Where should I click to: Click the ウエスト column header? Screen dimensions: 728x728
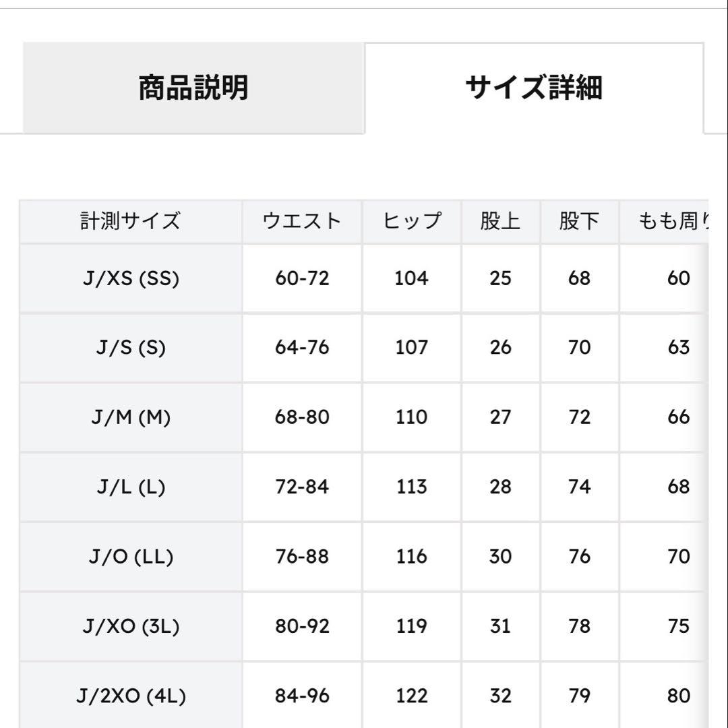pos(301,220)
